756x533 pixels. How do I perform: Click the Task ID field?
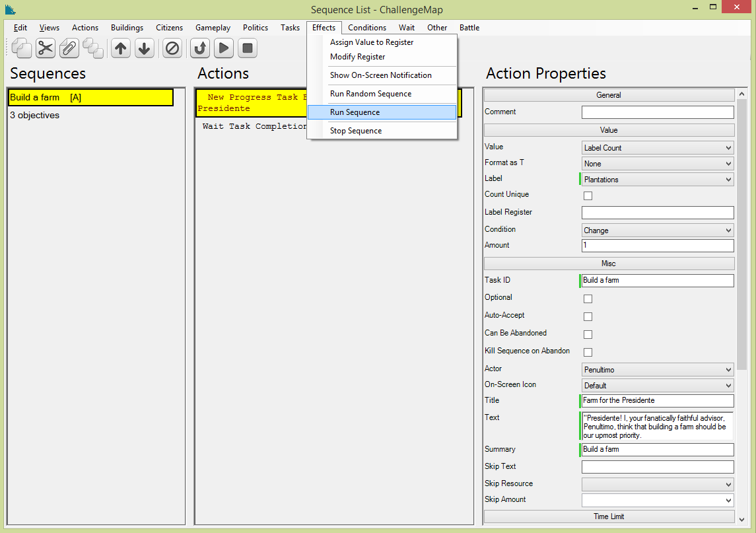pyautogui.click(x=658, y=281)
